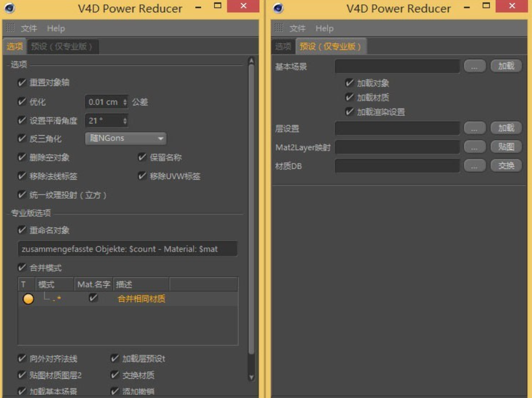Select the orange circle type icon in merge list
Image resolution: width=532 pixels, height=398 pixels.
(x=28, y=299)
